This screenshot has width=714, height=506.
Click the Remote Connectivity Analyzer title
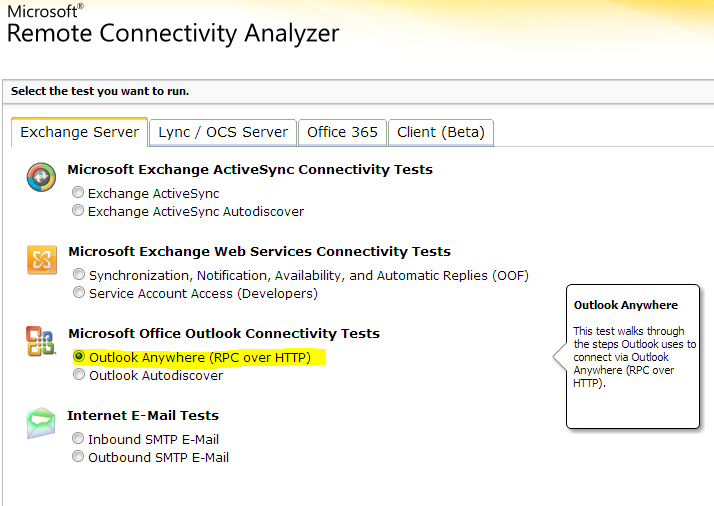173,33
